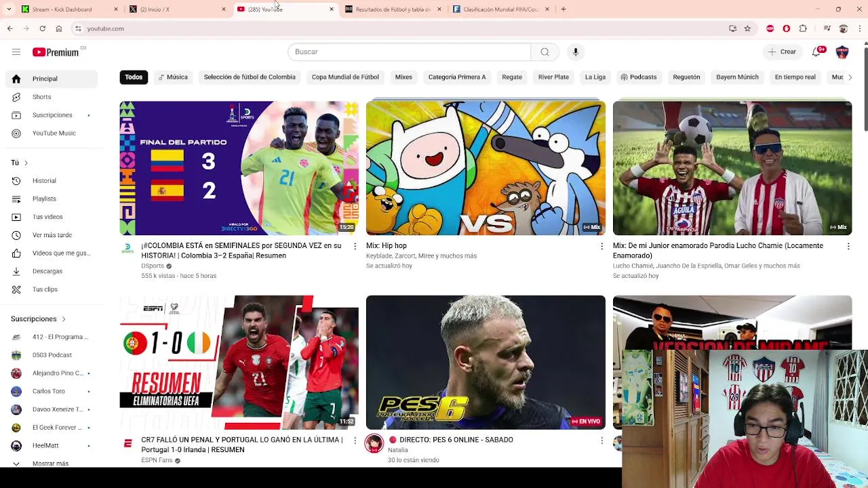The width and height of the screenshot is (868, 488).
Task: Click the YouTube Premium logo
Action: click(56, 52)
